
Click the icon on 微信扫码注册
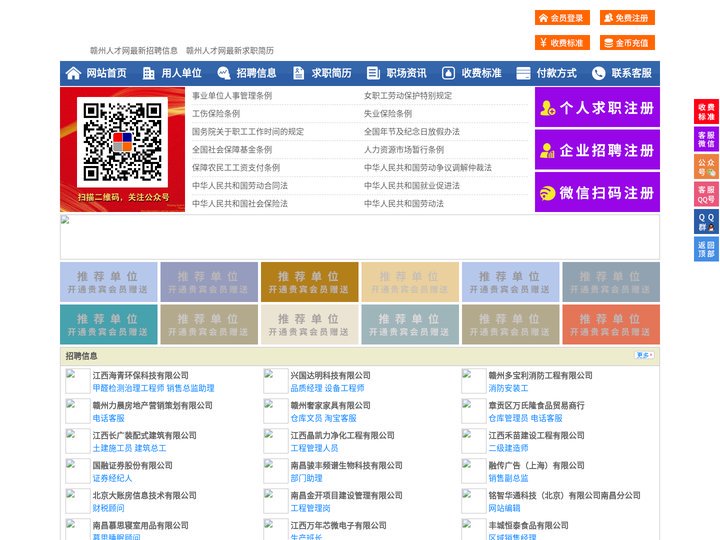[547, 193]
